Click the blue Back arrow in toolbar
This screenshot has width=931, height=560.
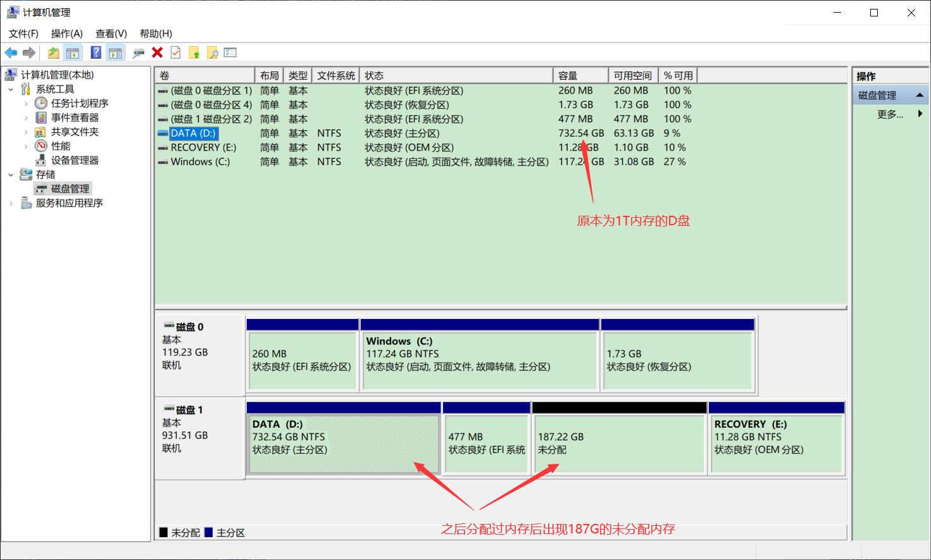point(11,53)
